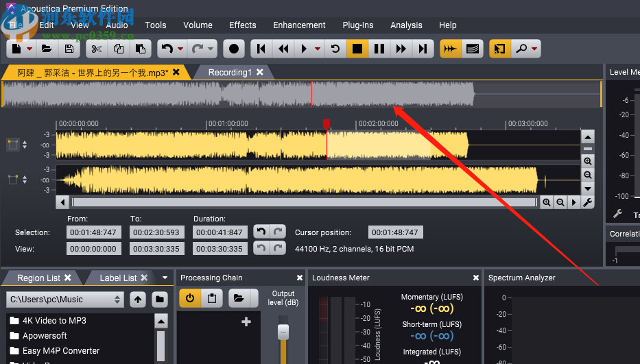This screenshot has width=640, height=364.
Task: Save the file with the floppy icon
Action: (69, 49)
